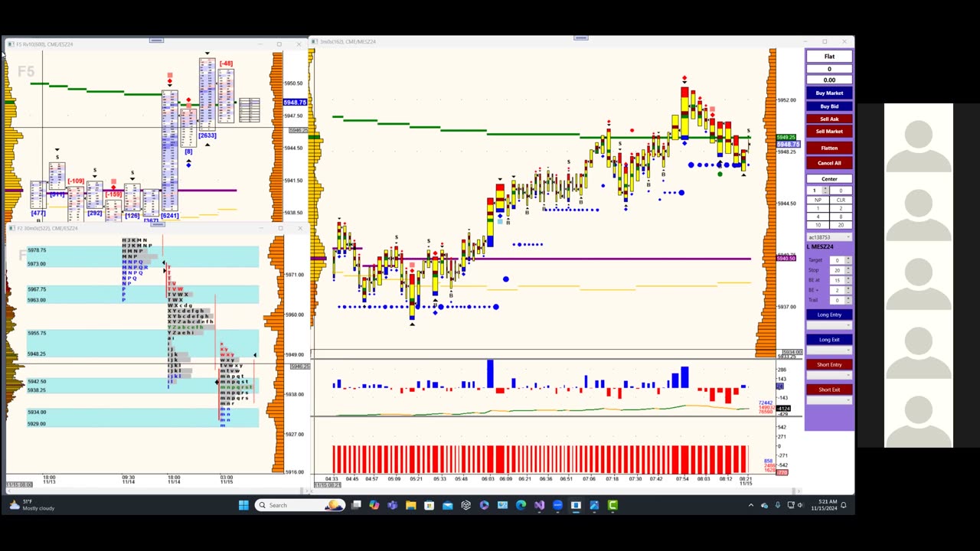Click the taskbar Search box
The height and width of the screenshot is (551, 980).
coord(300,505)
